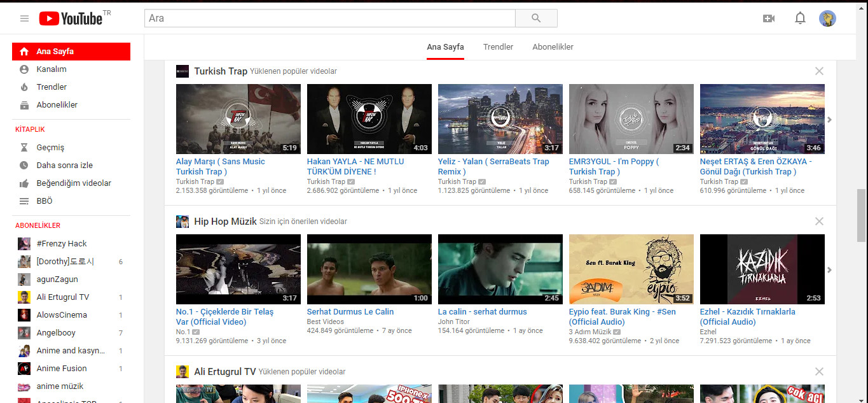Open the Hip Hop Müzik section title
Screen dimensions: 868x403
[x=225, y=222]
